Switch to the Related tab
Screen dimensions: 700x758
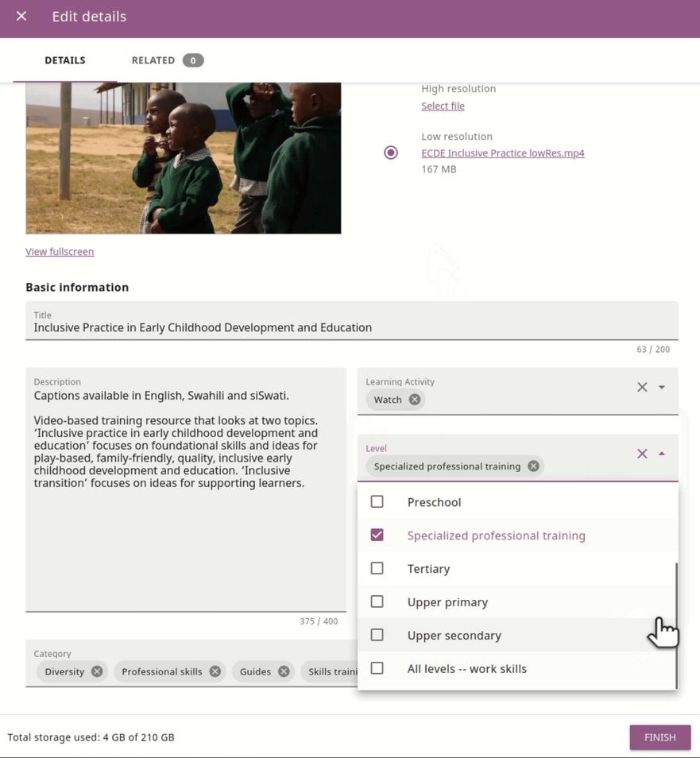168,60
